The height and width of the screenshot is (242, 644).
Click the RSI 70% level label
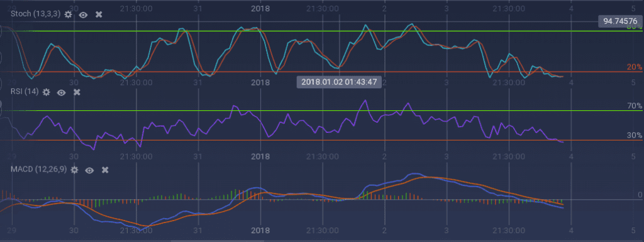click(x=635, y=106)
